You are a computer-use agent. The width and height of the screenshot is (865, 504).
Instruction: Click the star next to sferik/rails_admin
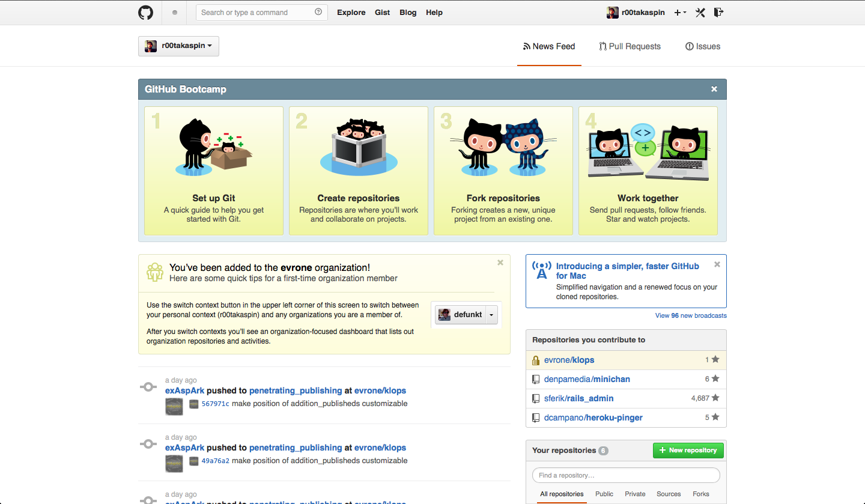pos(715,398)
